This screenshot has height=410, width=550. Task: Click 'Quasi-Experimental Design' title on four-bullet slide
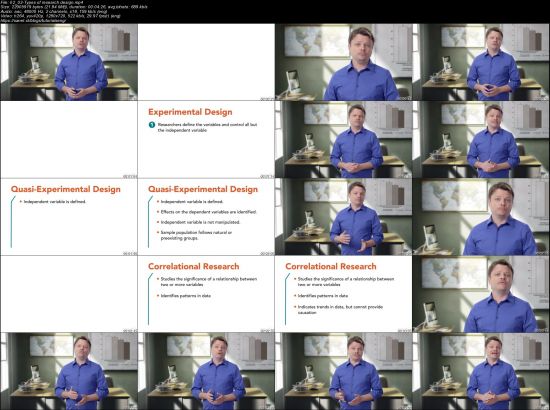point(203,189)
